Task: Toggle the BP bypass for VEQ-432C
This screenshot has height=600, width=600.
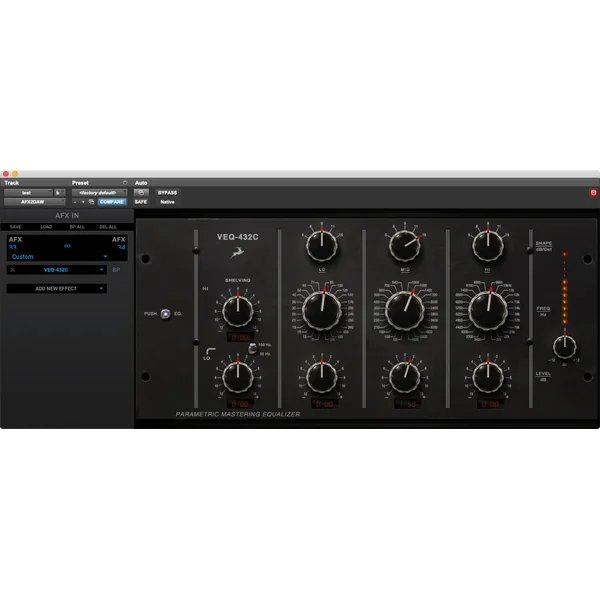Action: (x=116, y=270)
